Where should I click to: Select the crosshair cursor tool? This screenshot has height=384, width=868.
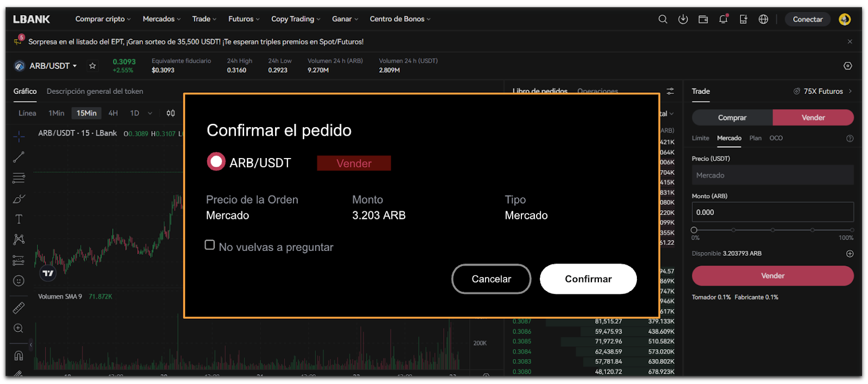point(19,136)
